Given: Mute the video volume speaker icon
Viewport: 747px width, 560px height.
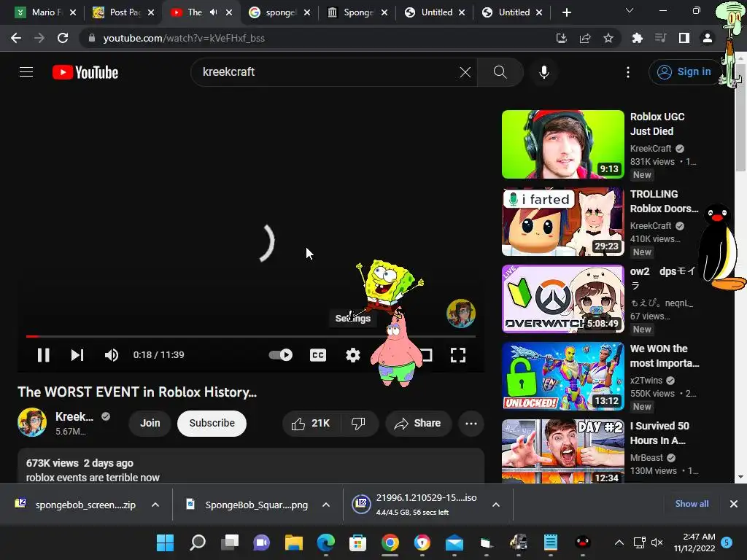Looking at the screenshot, I should pos(112,355).
